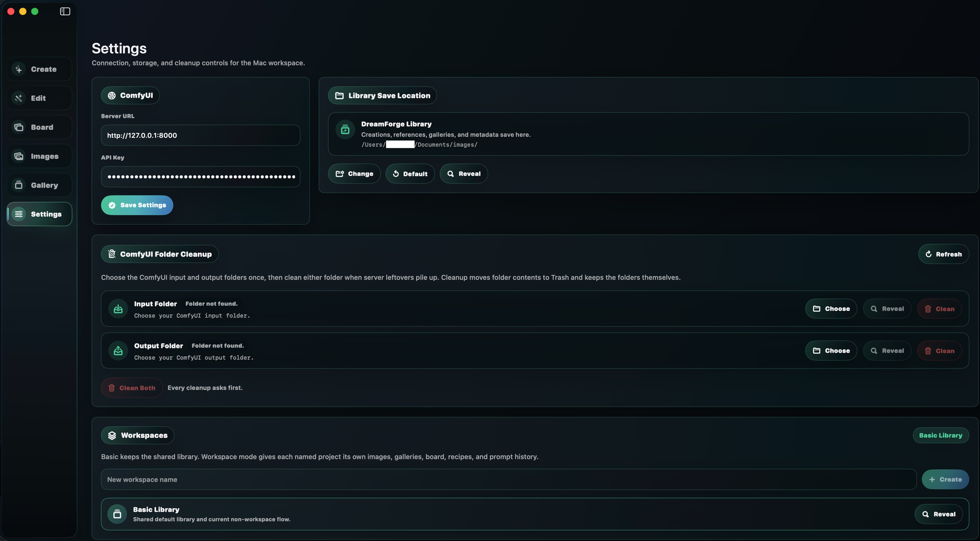
Task: Click "Folder not found." beside Output Folder
Action: [x=218, y=346]
